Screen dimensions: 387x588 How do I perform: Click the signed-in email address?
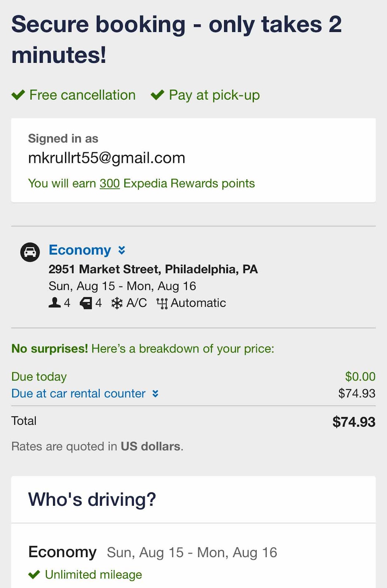click(x=107, y=158)
